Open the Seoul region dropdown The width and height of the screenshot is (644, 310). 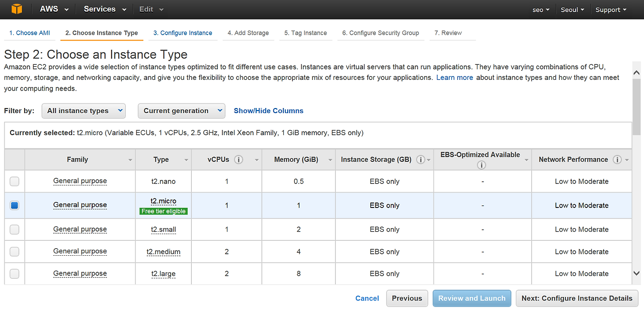573,10
